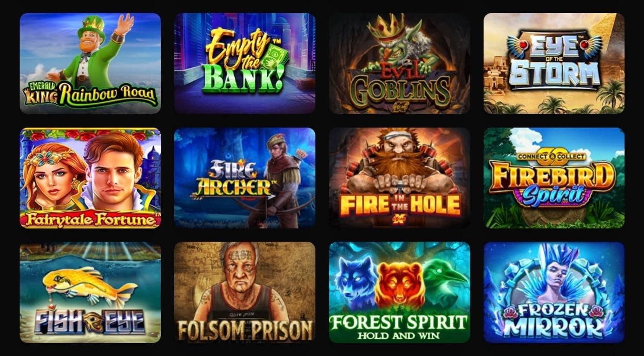The image size is (644, 356).
Task: Launch the Fish Eye slot game
Action: (x=90, y=292)
